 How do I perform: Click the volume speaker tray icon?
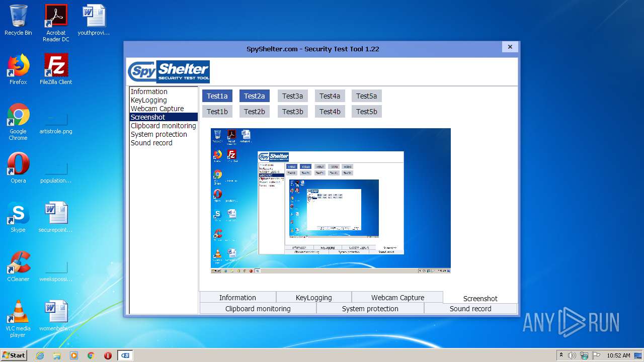[x=572, y=355]
